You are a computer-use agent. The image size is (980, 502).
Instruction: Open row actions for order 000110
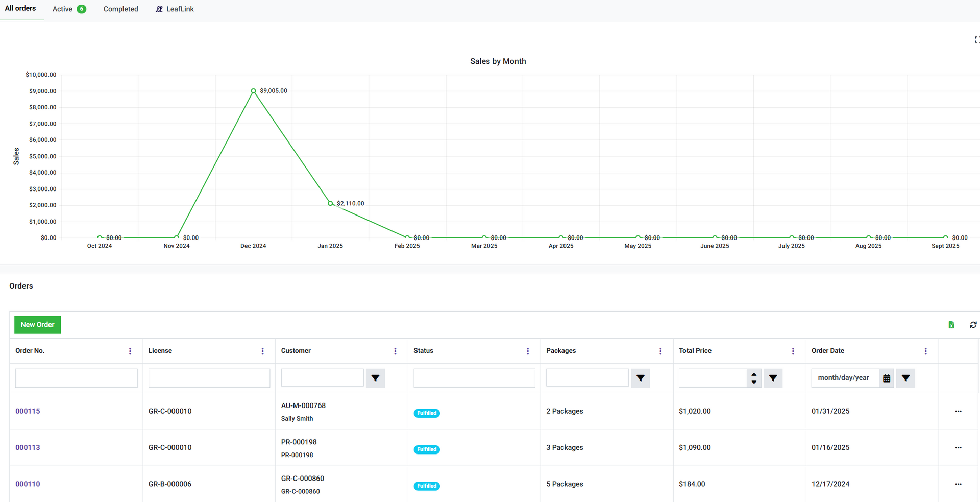[x=959, y=484]
